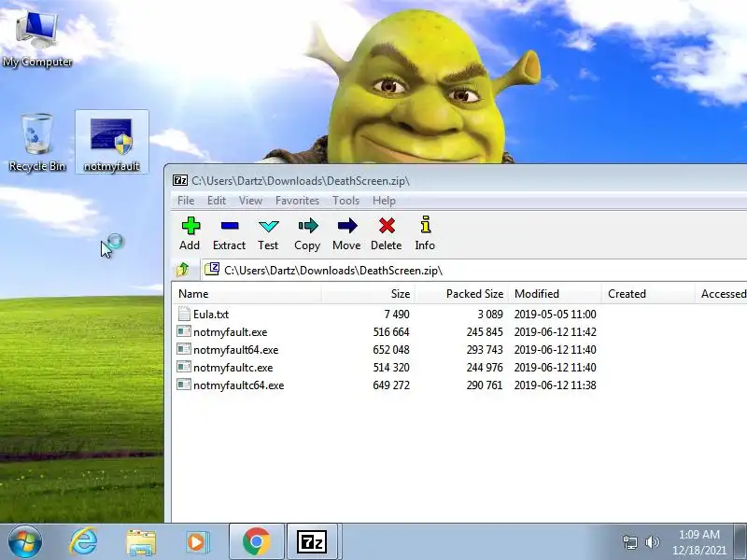Click modified date 2019-05-05 11:00
The image size is (747, 560).
(x=555, y=315)
